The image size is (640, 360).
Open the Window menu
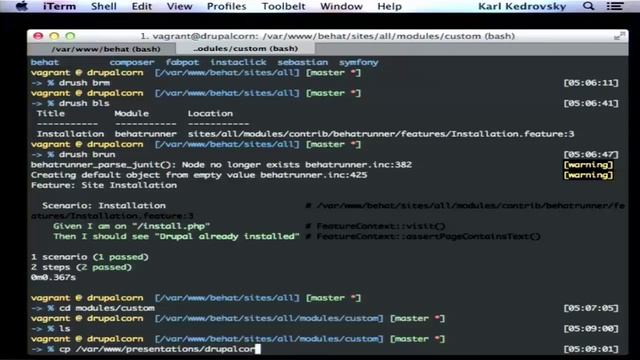point(341,7)
